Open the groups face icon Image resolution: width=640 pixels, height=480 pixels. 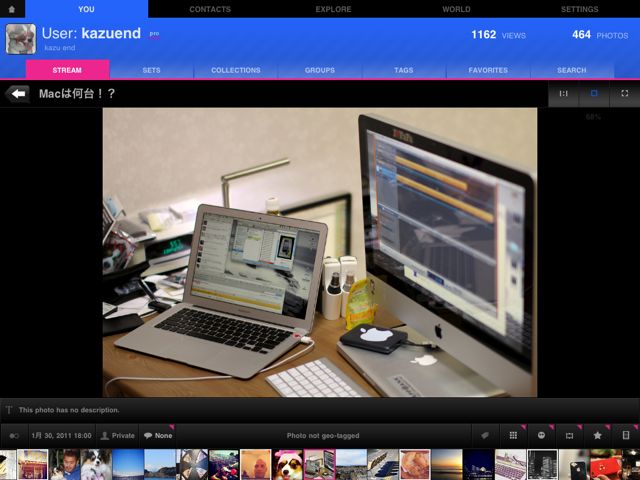click(x=541, y=436)
